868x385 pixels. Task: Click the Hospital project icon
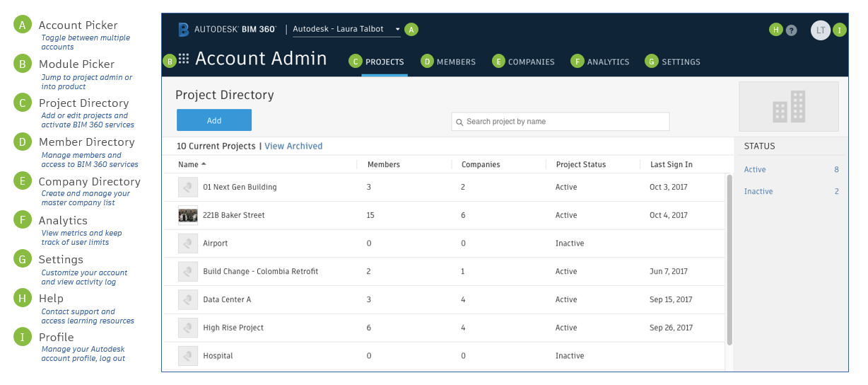coord(188,355)
